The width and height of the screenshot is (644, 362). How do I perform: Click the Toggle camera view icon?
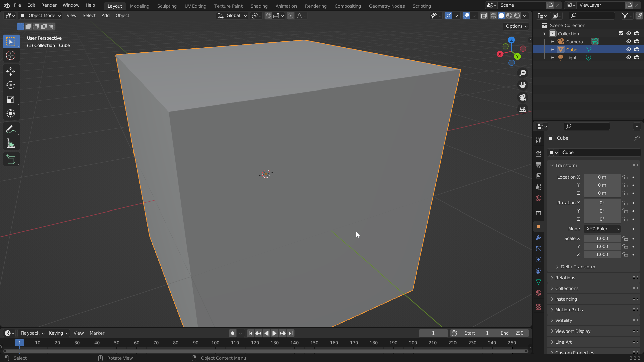(523, 98)
